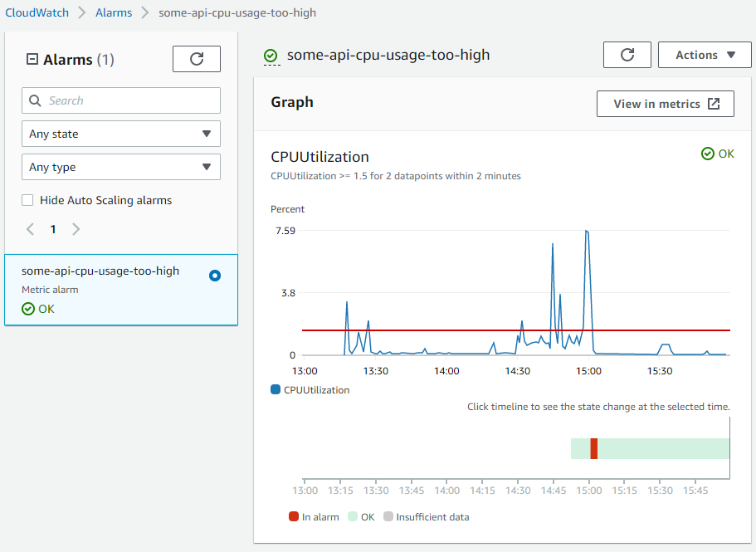Screen dimensions: 756x552
Task: Open CloudWatch from the breadcrumb
Action: click(37, 12)
